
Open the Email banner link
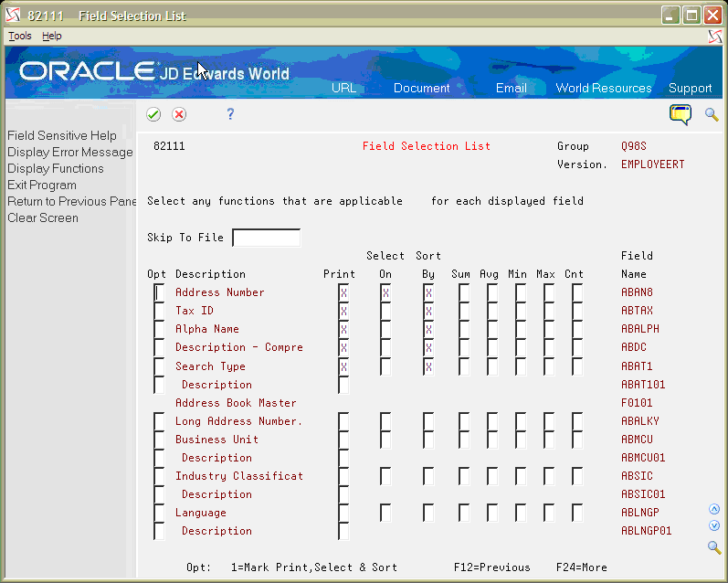[512, 88]
